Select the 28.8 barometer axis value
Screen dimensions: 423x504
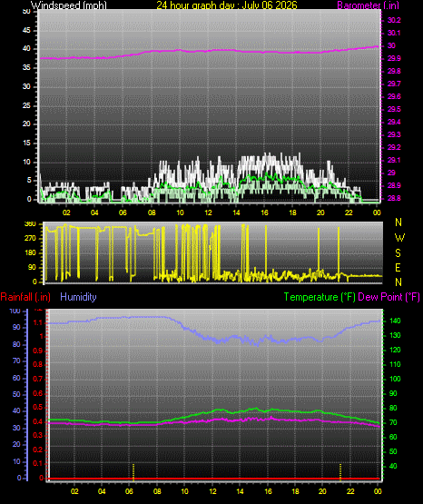pos(394,198)
